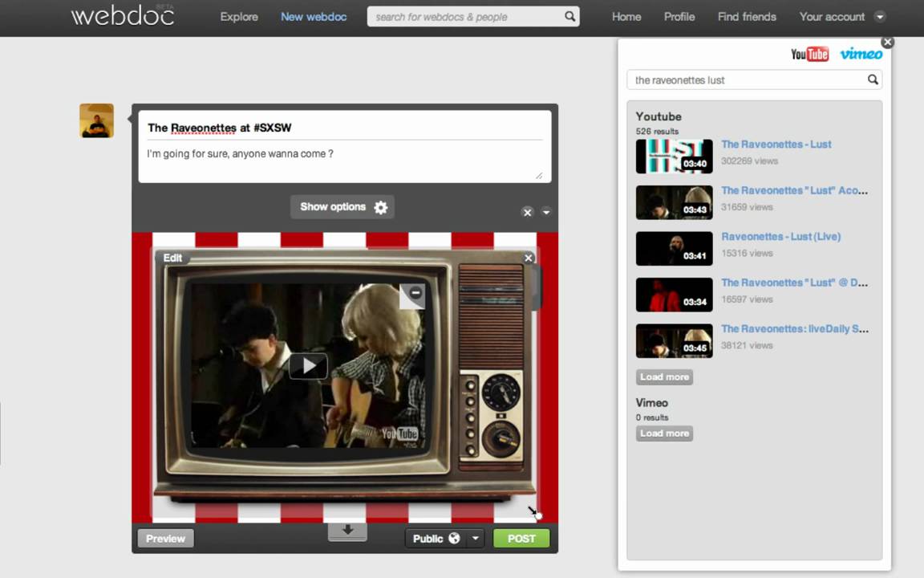Screen dimensions: 924x578
Task: Open Find friends
Action: point(747,17)
